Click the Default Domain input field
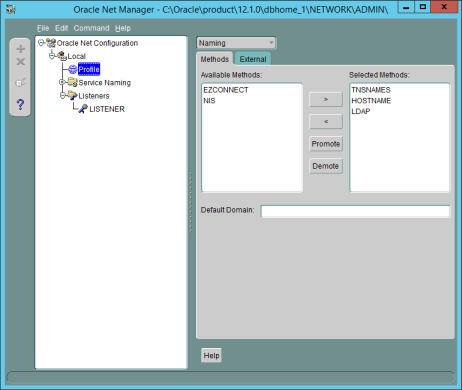This screenshot has height=390, width=462. point(355,211)
